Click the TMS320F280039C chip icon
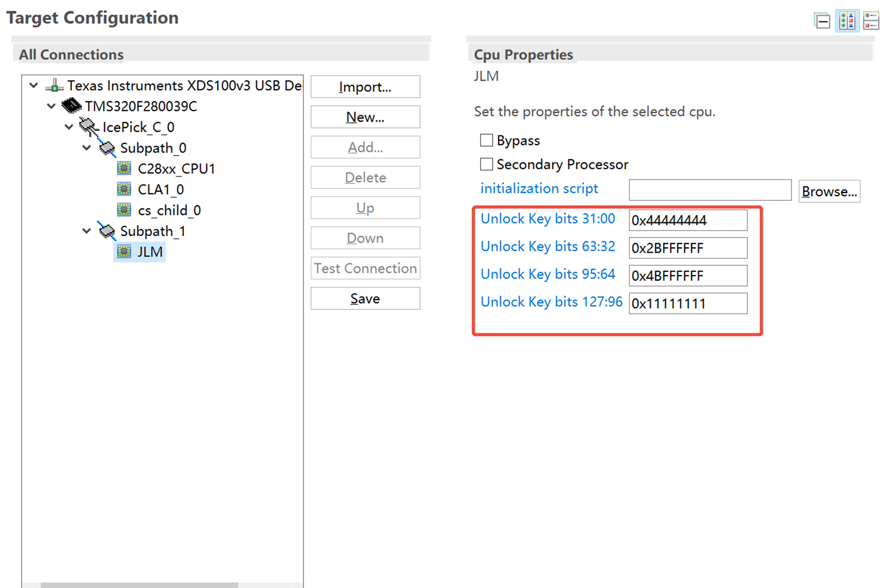 pyautogui.click(x=71, y=106)
